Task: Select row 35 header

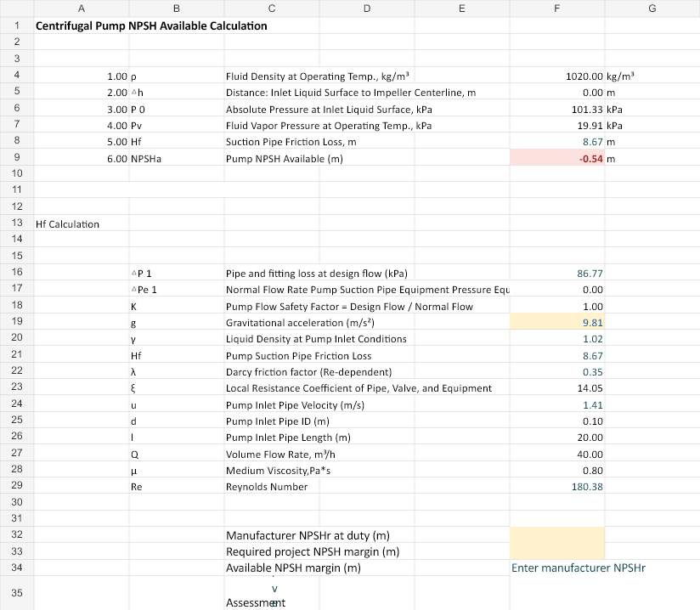Action: [16, 593]
